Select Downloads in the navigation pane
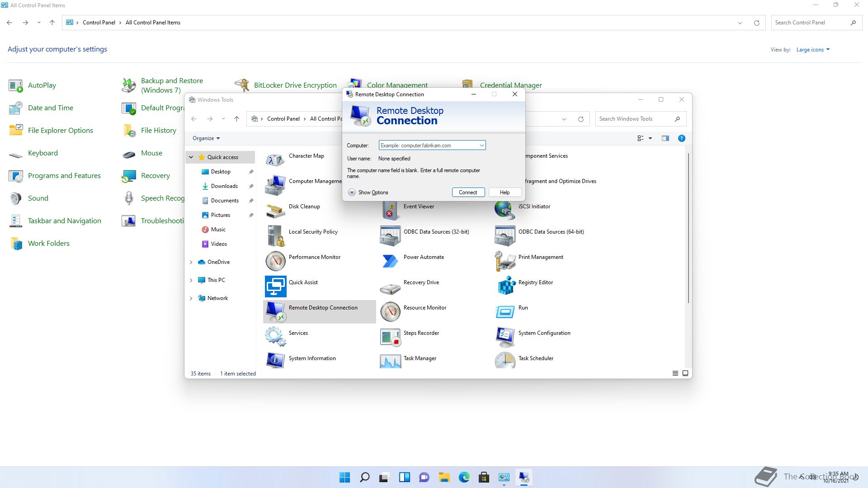868x488 pixels. tap(224, 186)
